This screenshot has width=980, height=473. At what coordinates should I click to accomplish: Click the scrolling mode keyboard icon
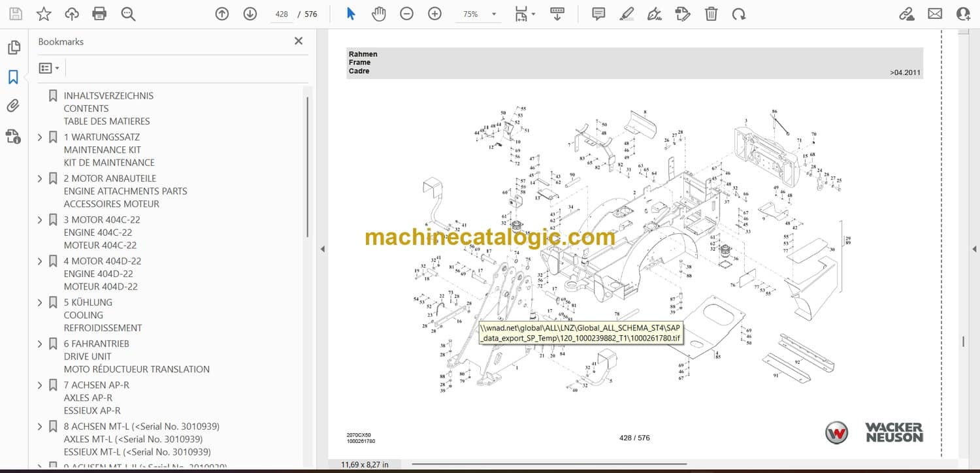[x=557, y=14]
